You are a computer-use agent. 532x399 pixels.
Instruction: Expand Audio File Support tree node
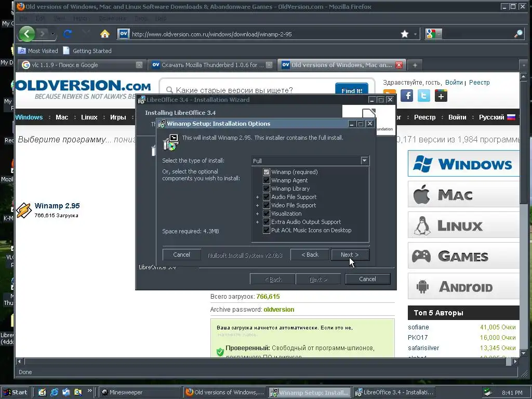[257, 197]
